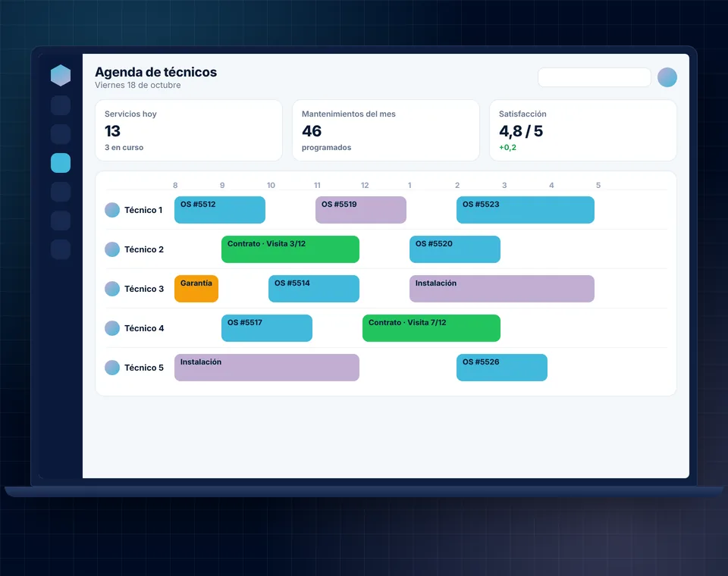Click the Técnico 1 name label
The height and width of the screenshot is (576, 728).
(143, 210)
